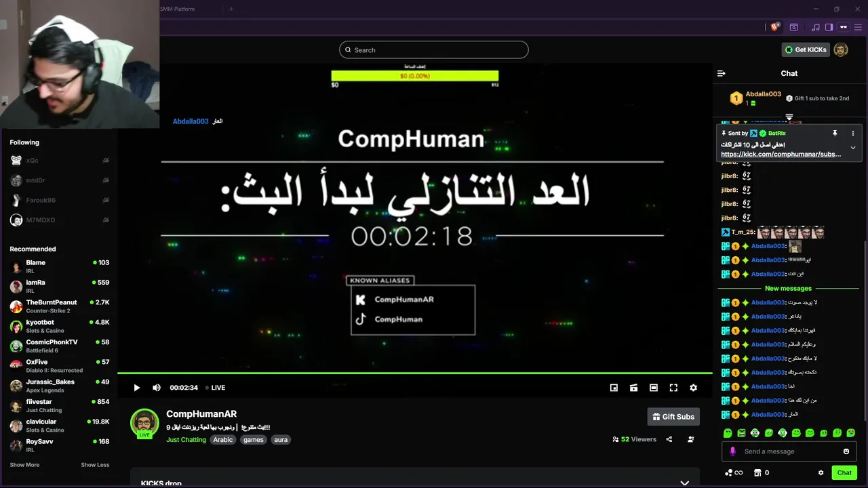Focus the Search box
This screenshot has height=488, width=868.
[433, 49]
